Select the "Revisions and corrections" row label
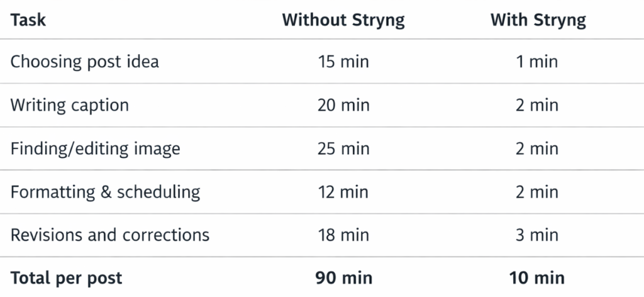 tap(109, 235)
